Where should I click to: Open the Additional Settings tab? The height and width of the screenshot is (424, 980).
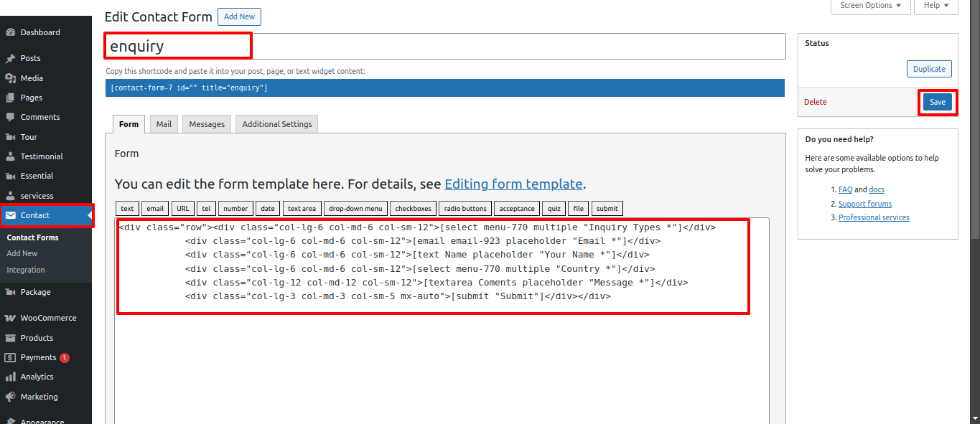(x=276, y=123)
